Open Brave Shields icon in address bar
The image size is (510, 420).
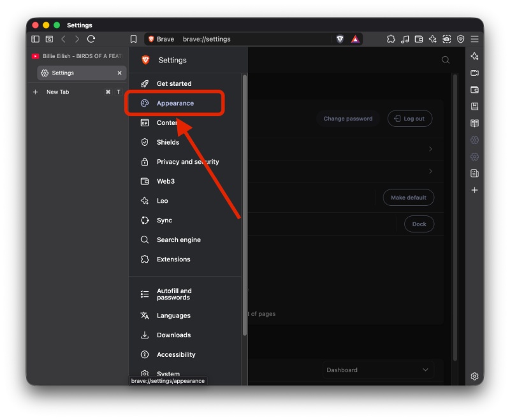tap(340, 39)
